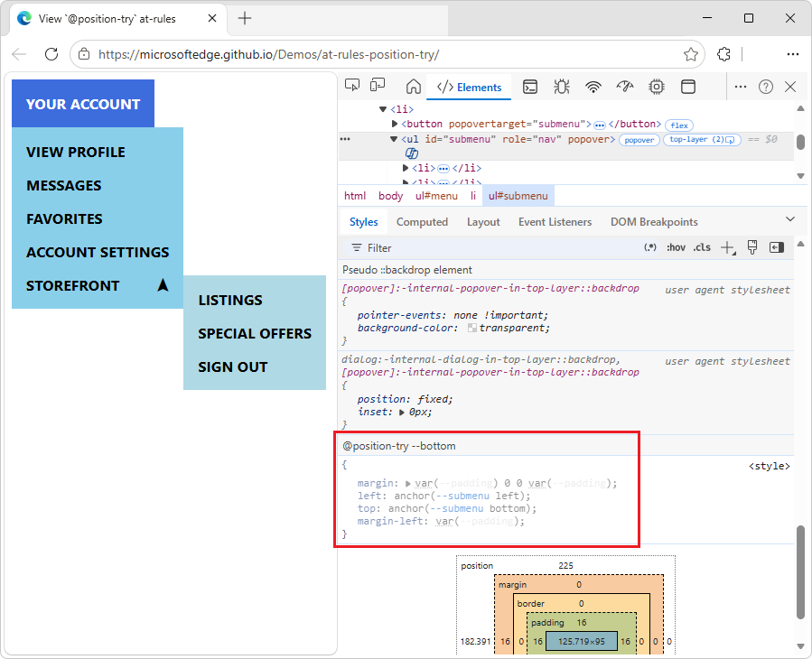Image resolution: width=812 pixels, height=659 pixels.
Task: Toggle the flex badge on button
Action: click(x=679, y=125)
